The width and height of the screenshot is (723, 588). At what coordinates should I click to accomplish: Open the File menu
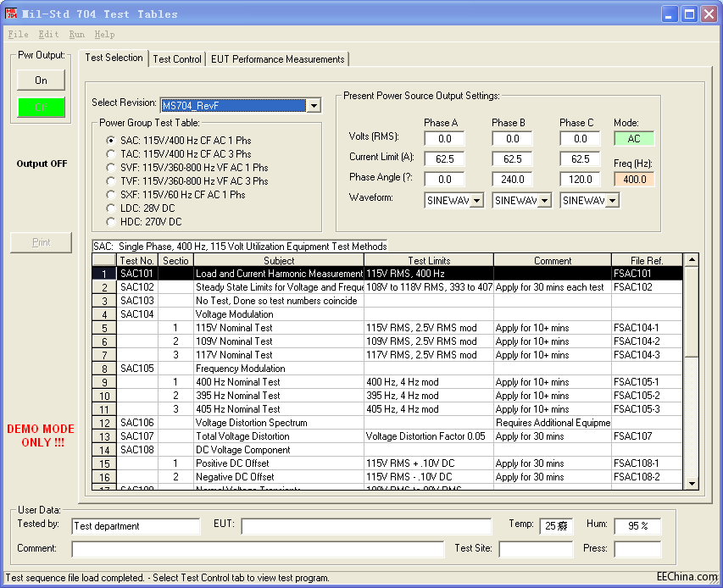click(x=18, y=35)
